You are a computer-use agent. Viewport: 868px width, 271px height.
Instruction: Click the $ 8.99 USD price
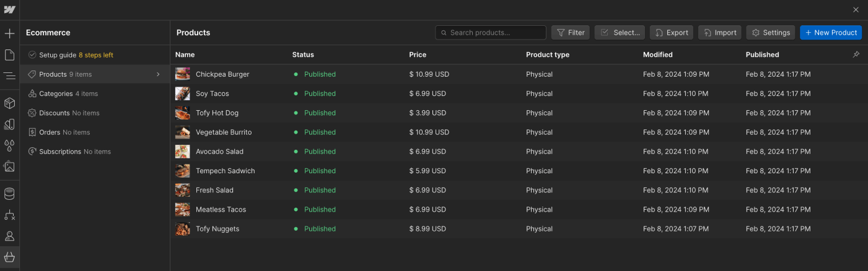427,229
